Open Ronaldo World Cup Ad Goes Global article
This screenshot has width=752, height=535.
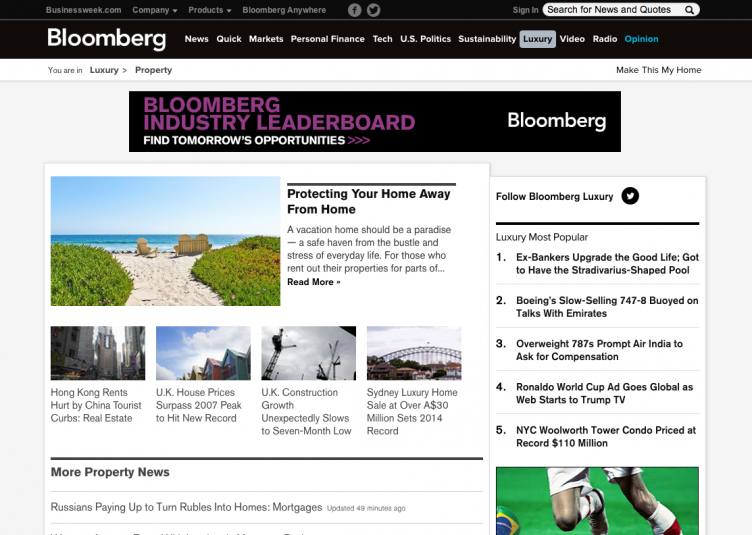click(604, 393)
